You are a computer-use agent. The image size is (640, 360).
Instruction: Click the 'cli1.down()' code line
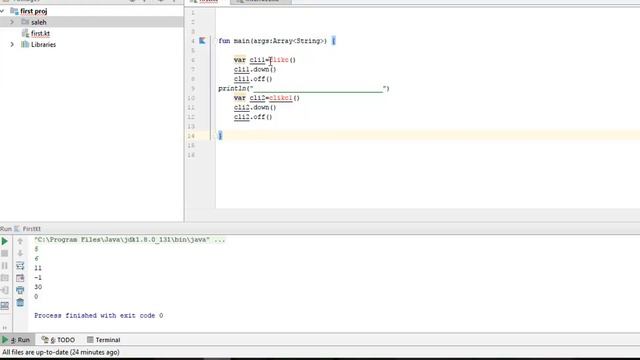[255, 69]
